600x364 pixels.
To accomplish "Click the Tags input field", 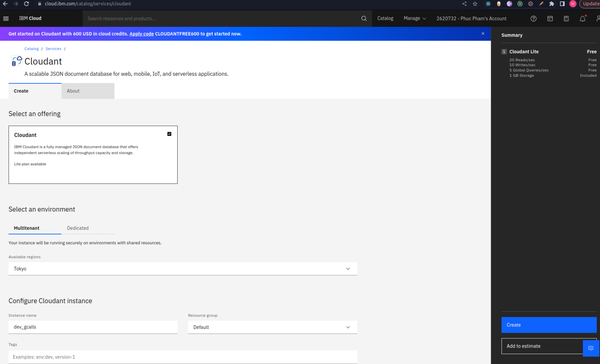I will pos(183,357).
